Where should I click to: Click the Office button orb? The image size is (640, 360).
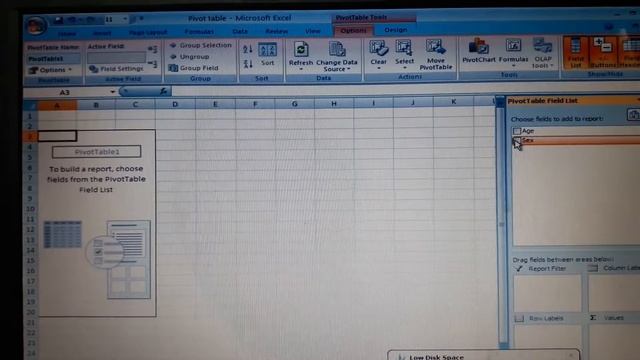click(36, 26)
